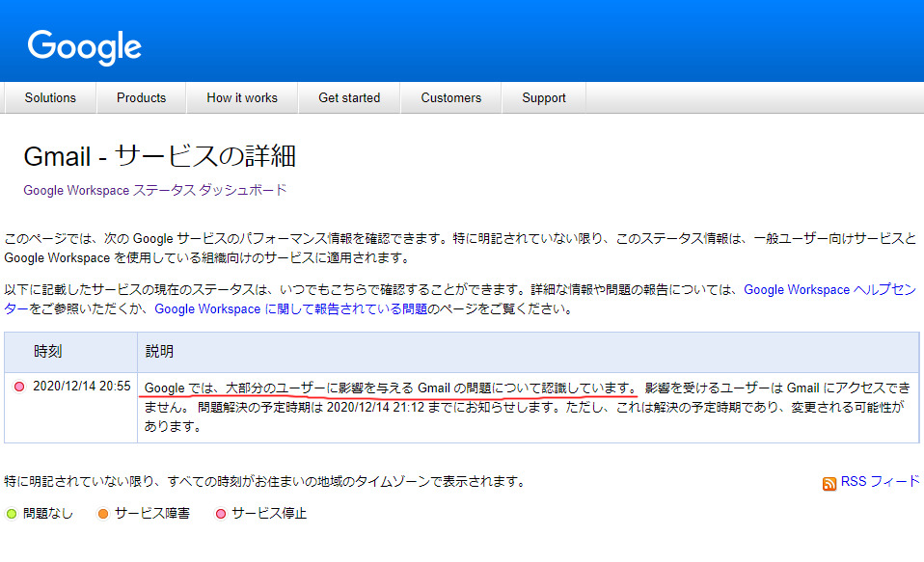Open the Customers navigation item
The image size is (924, 562).
pos(451,97)
